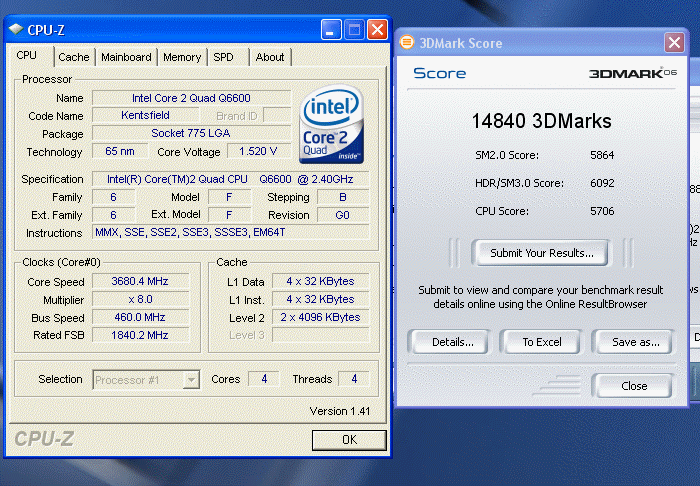The image size is (700, 486).
Task: Click Multiplier value x 8.0
Action: (x=140, y=299)
